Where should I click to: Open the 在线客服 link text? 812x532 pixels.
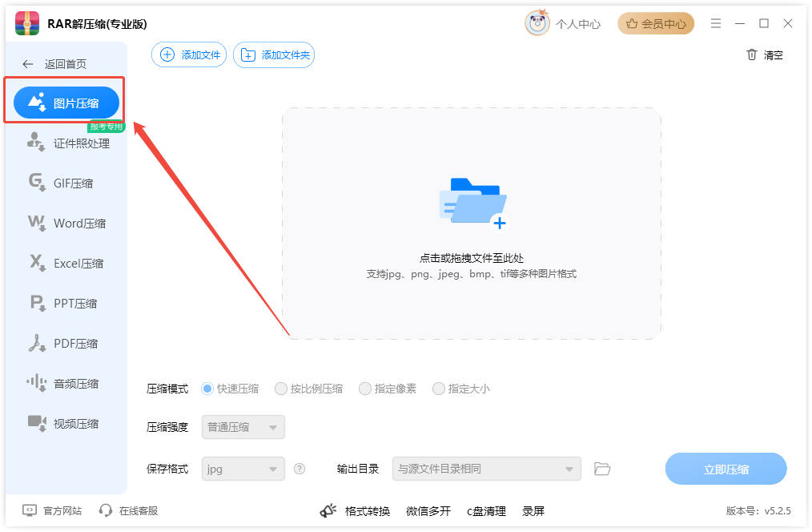click(x=139, y=511)
